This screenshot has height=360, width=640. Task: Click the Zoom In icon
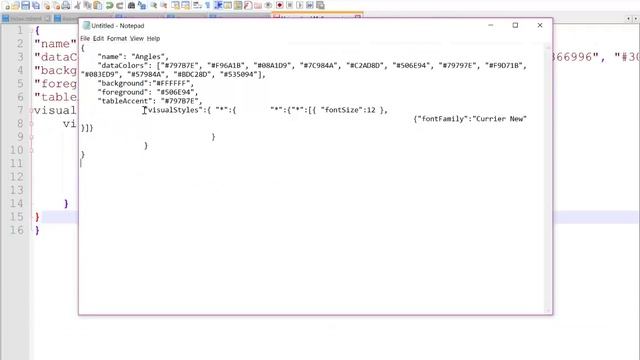point(153,5)
